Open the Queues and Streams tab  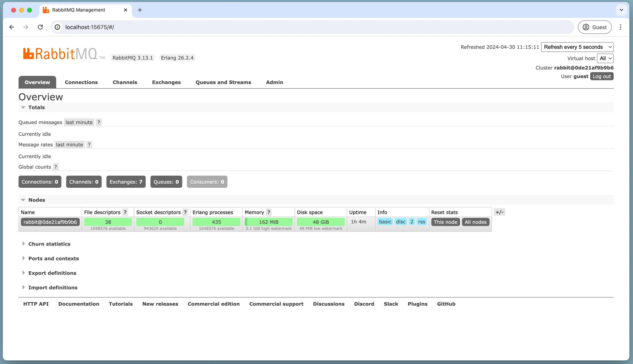[223, 82]
